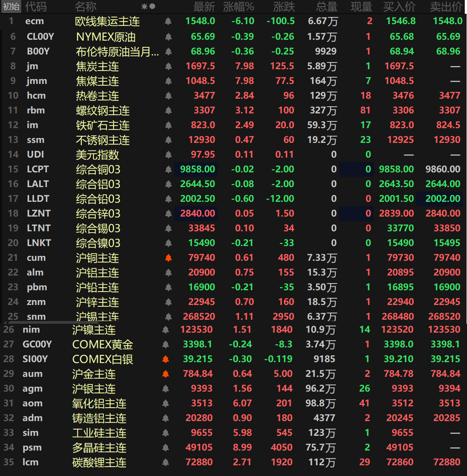Click the bell icon for 美元指数
467x476 pixels.
pyautogui.click(x=168, y=154)
